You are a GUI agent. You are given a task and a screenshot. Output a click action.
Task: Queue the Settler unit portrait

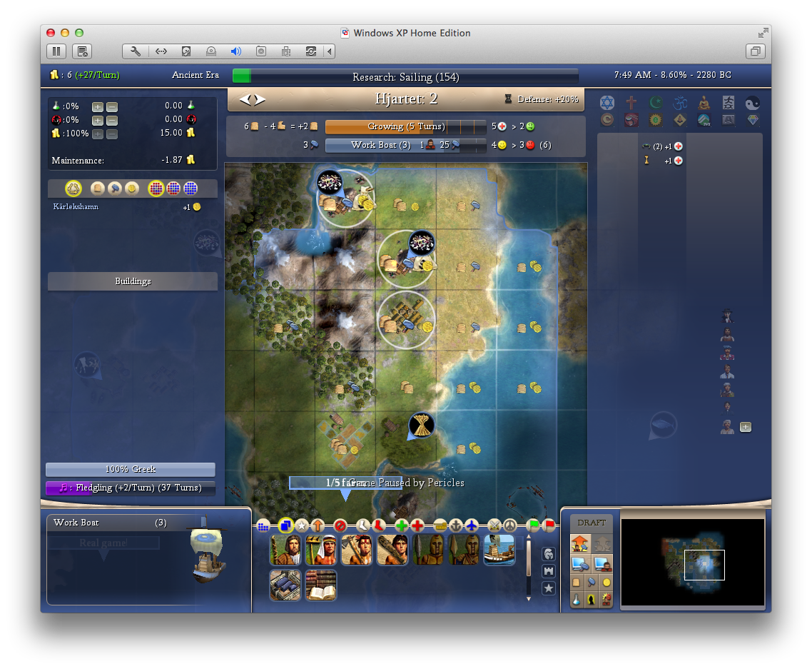(x=285, y=550)
